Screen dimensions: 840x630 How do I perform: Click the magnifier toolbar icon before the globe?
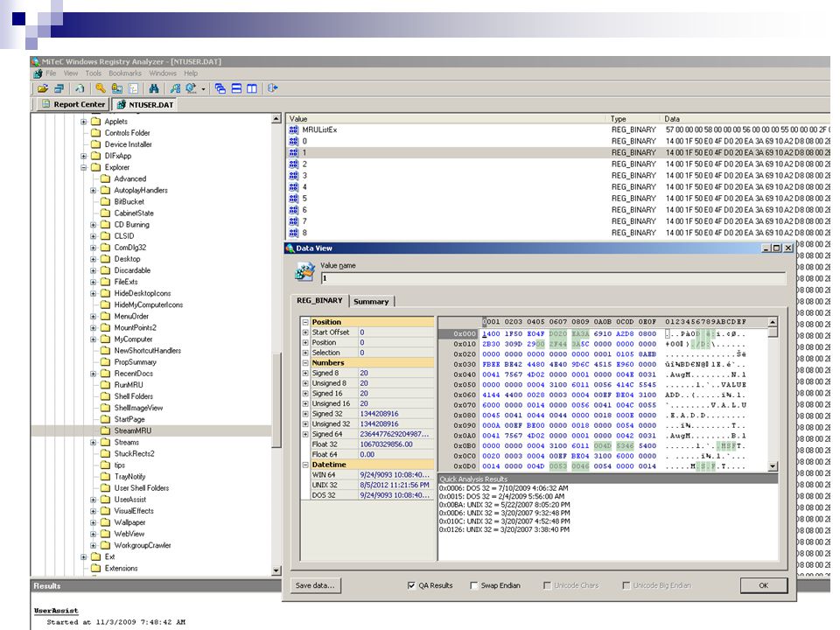pos(175,88)
